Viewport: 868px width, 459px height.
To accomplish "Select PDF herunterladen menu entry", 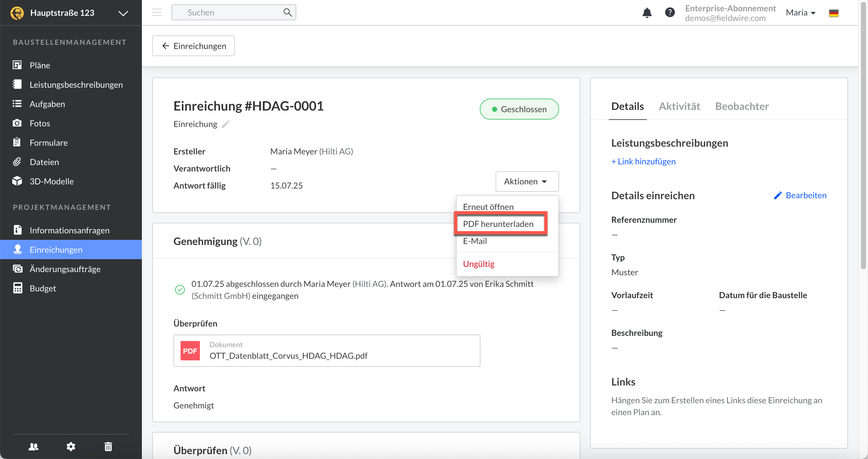I will tap(498, 224).
